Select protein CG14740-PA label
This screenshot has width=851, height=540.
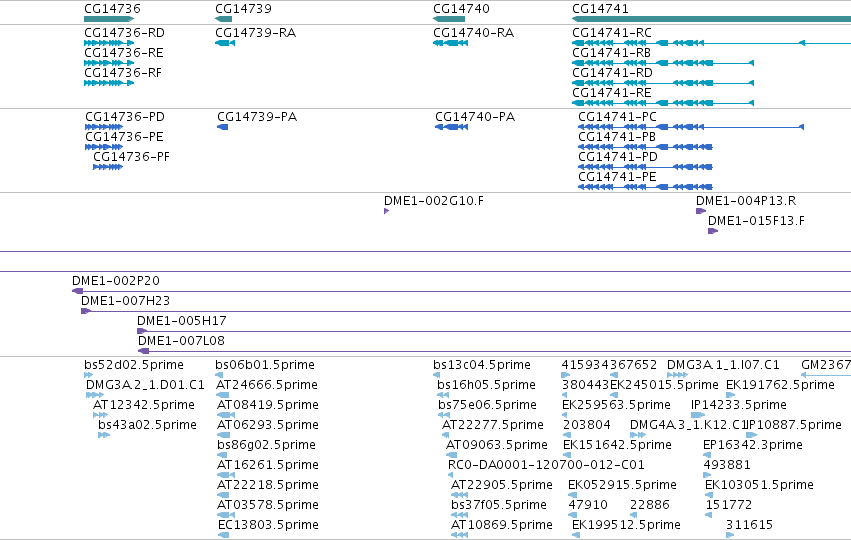pyautogui.click(x=475, y=117)
